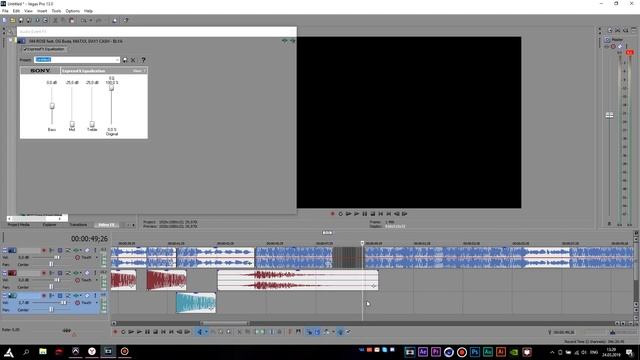Arm second audio track for record
The width and height of the screenshot is (640, 360).
(x=44, y=273)
